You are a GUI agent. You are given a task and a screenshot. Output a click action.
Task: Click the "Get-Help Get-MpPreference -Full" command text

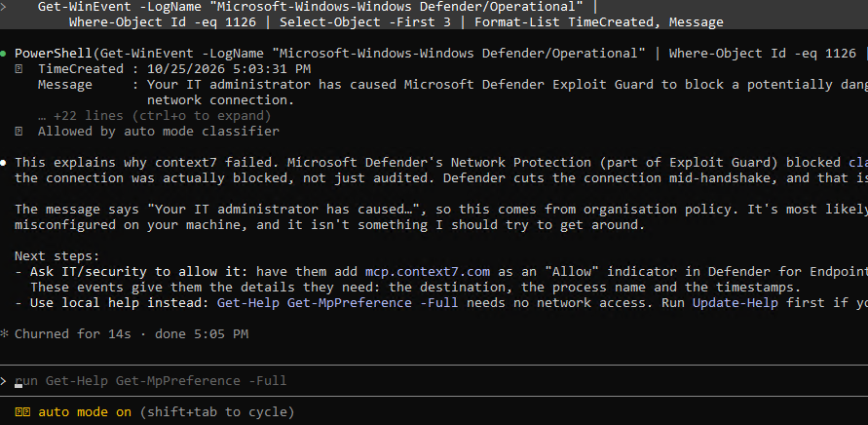pos(337,303)
